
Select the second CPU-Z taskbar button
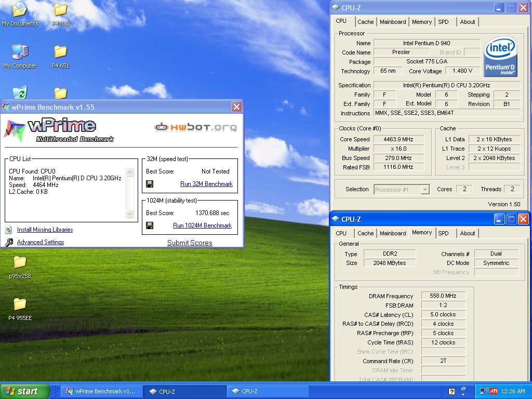(x=268, y=391)
